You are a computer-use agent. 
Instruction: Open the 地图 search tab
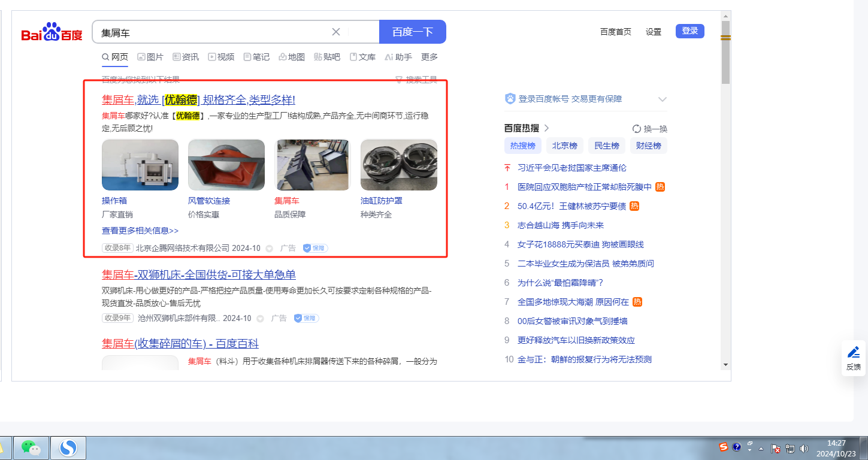point(292,57)
